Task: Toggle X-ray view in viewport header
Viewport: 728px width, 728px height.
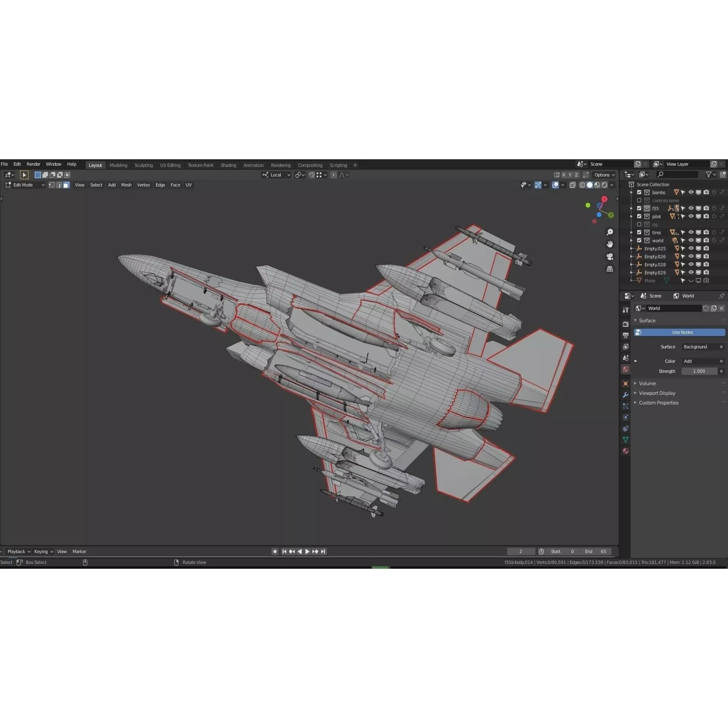Action: (573, 185)
